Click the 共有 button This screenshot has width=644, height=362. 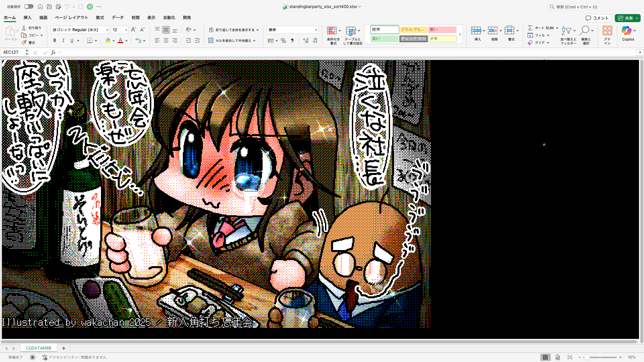coord(628,18)
